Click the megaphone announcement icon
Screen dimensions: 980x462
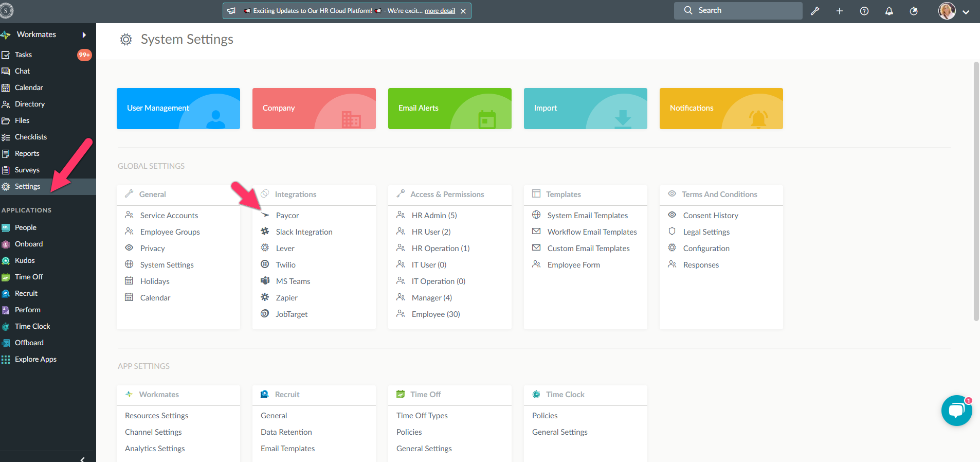(231, 11)
